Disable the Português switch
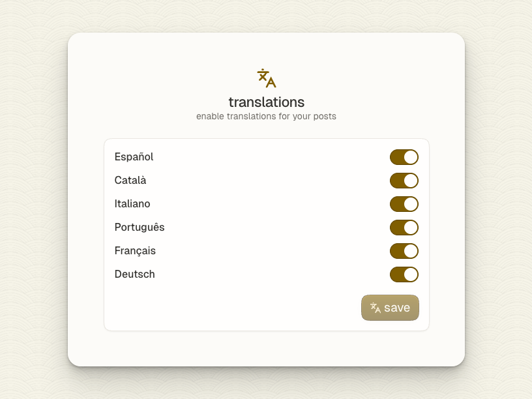The width and height of the screenshot is (532, 399). (404, 228)
